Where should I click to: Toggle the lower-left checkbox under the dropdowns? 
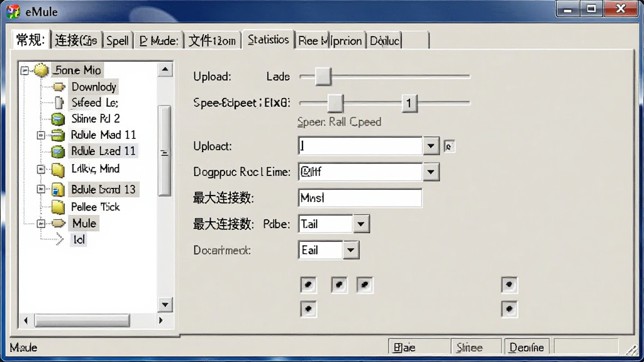point(308,309)
